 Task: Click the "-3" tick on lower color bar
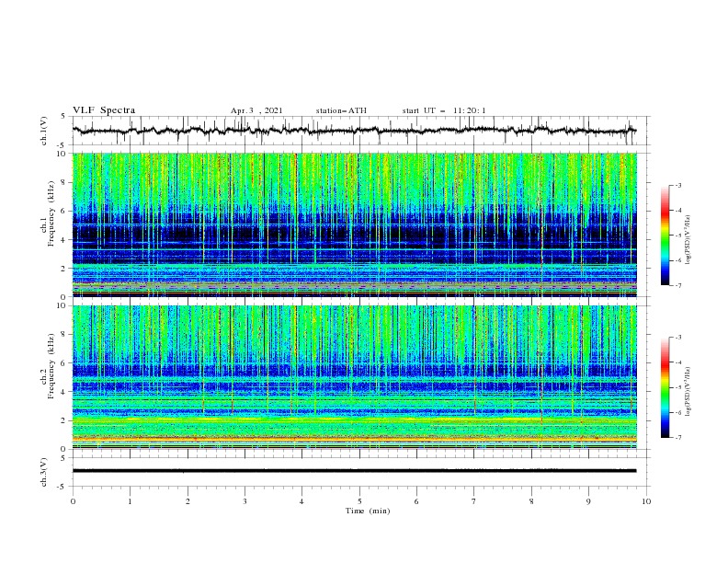(678, 338)
